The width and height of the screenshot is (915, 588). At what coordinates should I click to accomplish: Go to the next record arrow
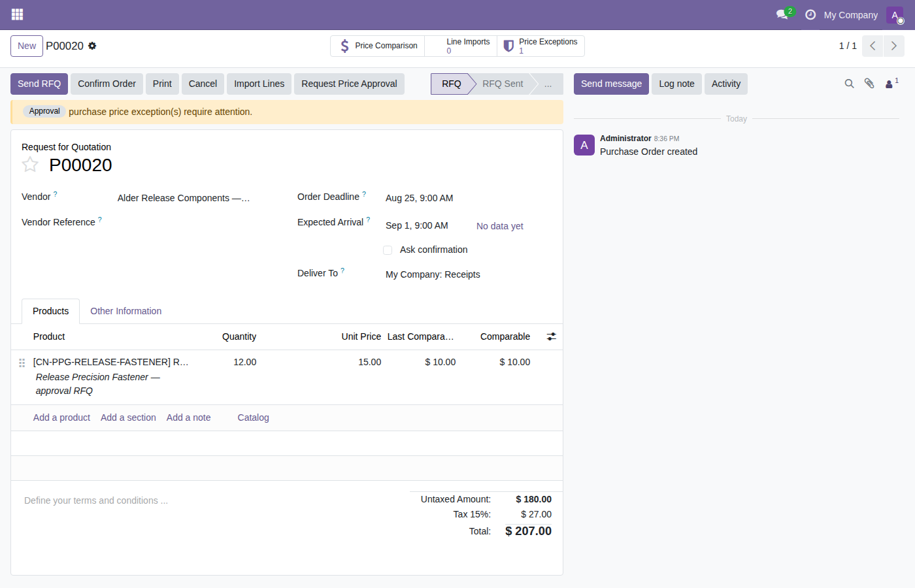894,46
